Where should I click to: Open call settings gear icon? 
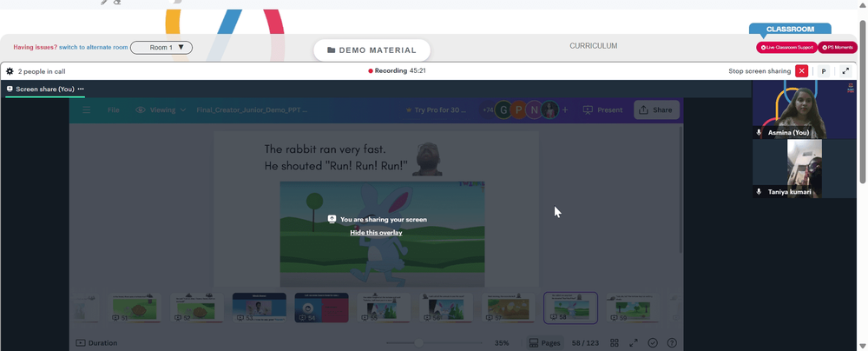tap(10, 71)
